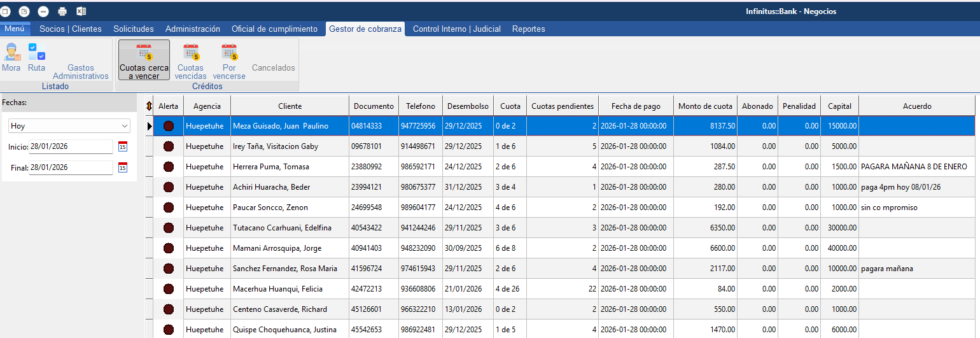
Task: Export the list with the Excel icon
Action: point(81,11)
